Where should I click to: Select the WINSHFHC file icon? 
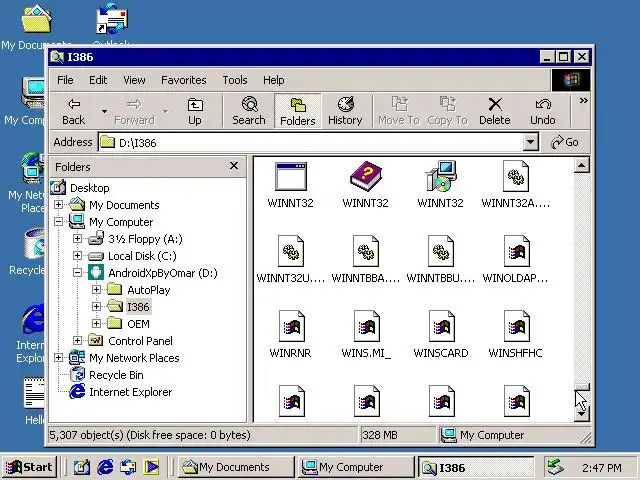[x=516, y=326]
